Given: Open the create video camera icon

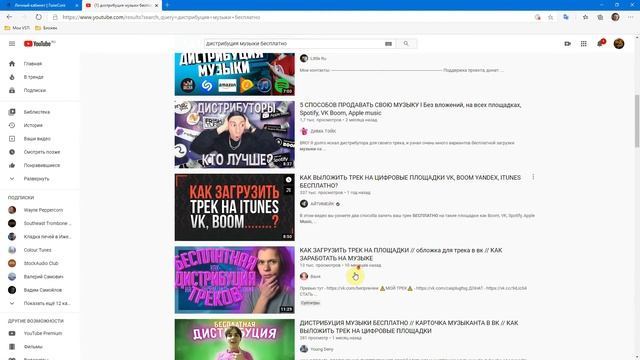Looking at the screenshot, I should (x=567, y=44).
